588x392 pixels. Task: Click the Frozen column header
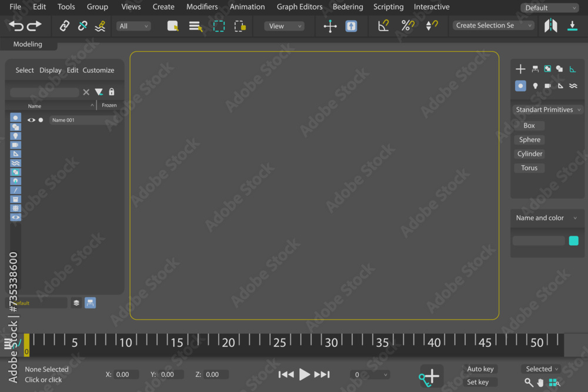tap(109, 105)
